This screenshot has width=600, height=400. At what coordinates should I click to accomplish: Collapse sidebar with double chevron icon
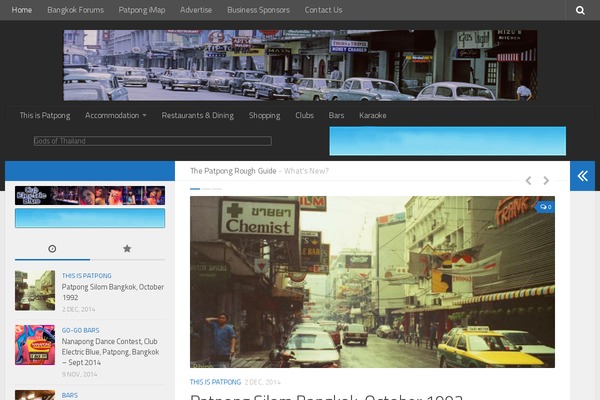(x=582, y=176)
